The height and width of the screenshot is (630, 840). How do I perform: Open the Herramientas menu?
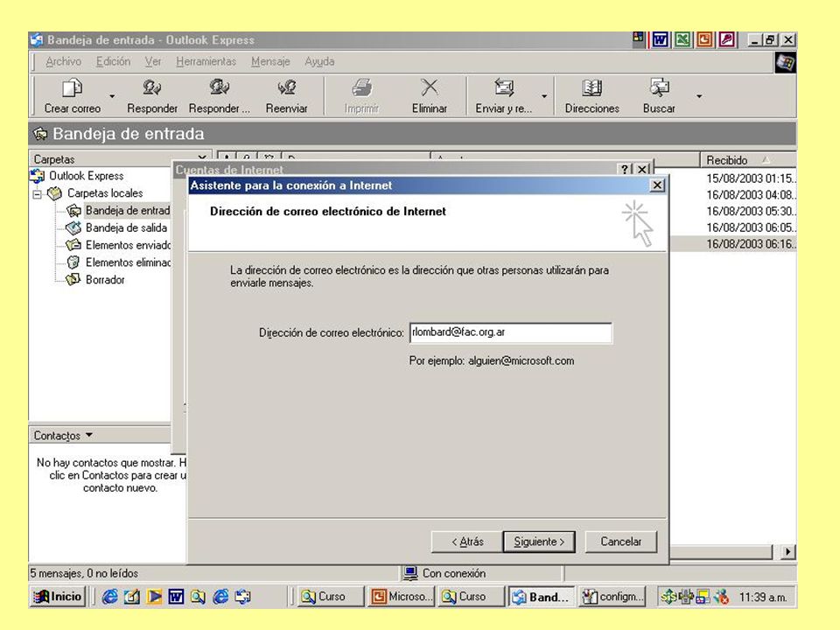(x=206, y=61)
